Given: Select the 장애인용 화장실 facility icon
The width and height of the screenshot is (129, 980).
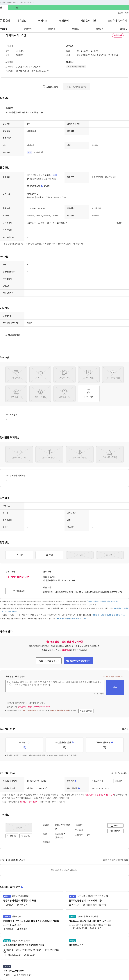Looking at the screenshot, I should [x=80, y=454].
